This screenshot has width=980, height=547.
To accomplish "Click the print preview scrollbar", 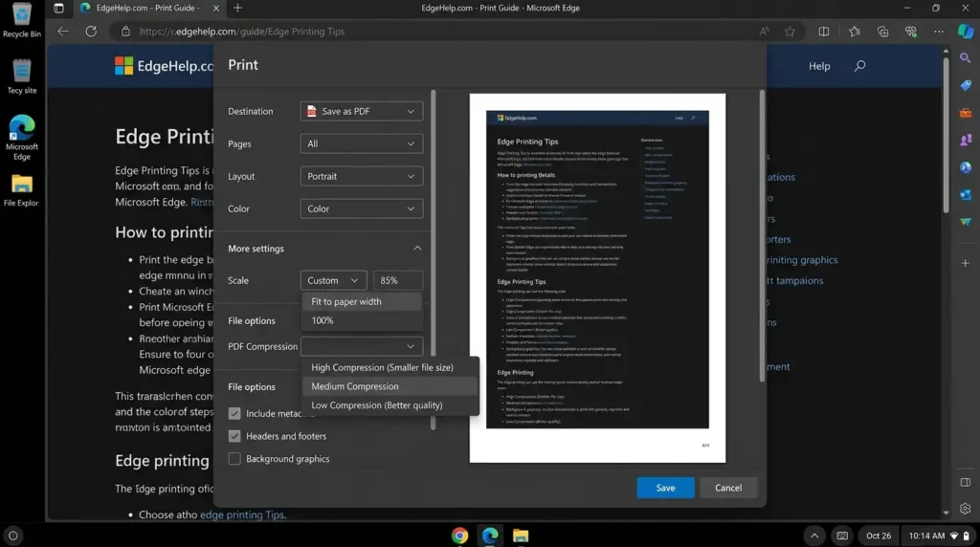I will (762, 236).
